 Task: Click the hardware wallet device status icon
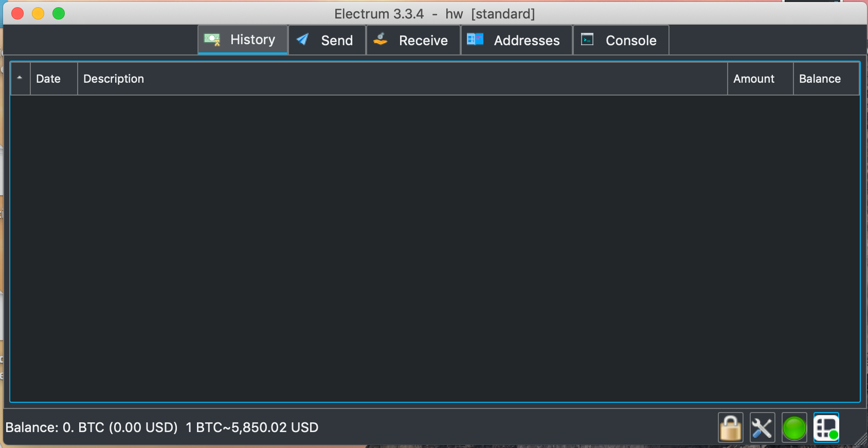[x=826, y=427]
